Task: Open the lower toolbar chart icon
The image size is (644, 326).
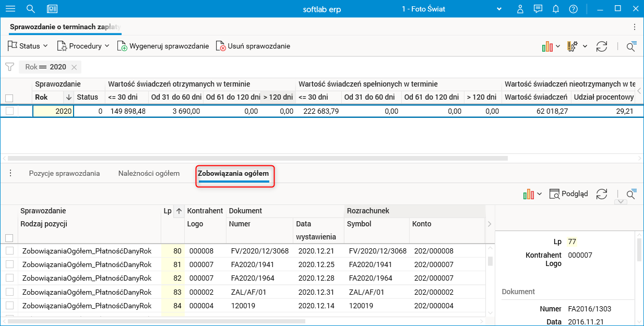Action: (x=529, y=194)
